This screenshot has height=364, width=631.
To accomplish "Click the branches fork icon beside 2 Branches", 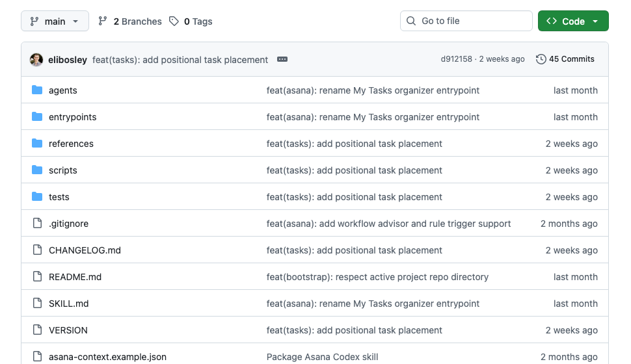I will 103,21.
